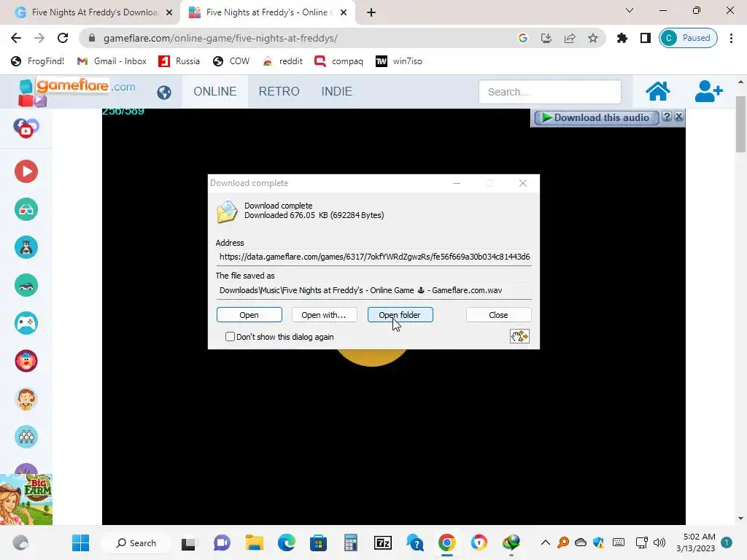The width and height of the screenshot is (747, 560).
Task: Click the install app icon in address bar
Action: tap(546, 38)
